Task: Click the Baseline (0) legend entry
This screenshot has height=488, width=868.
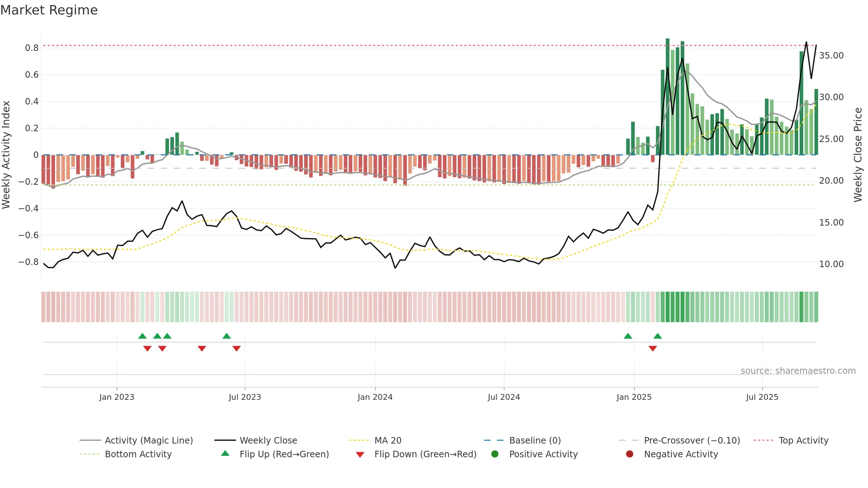Action: [522, 440]
